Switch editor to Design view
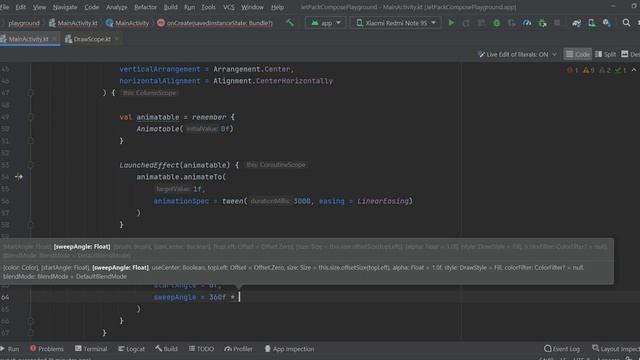The width and height of the screenshot is (640, 360). pos(631,54)
